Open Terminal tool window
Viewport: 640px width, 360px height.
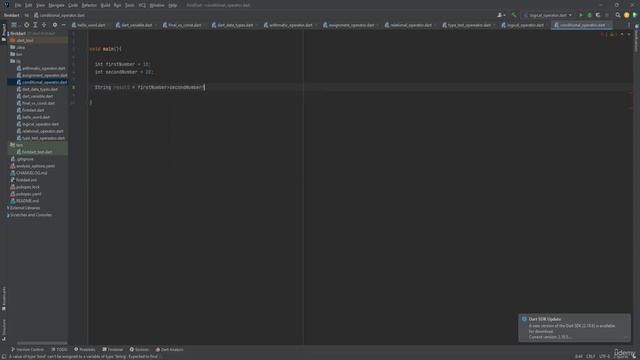point(113,349)
